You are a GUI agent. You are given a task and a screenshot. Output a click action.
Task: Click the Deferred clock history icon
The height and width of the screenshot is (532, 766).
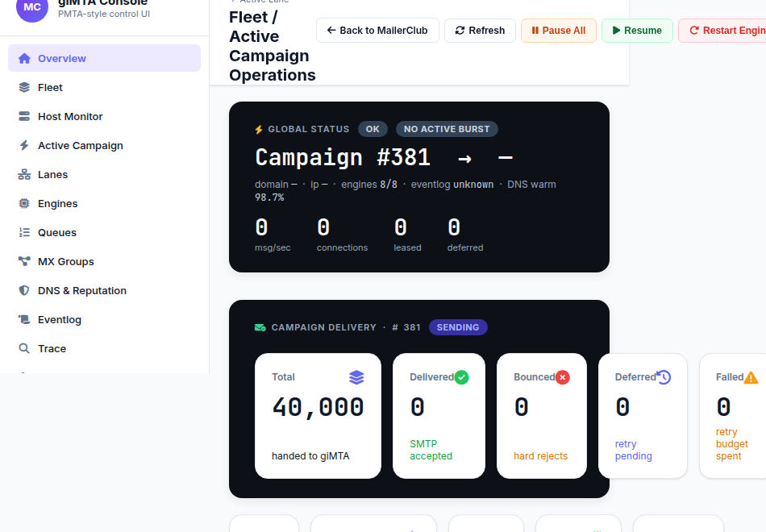point(664,377)
